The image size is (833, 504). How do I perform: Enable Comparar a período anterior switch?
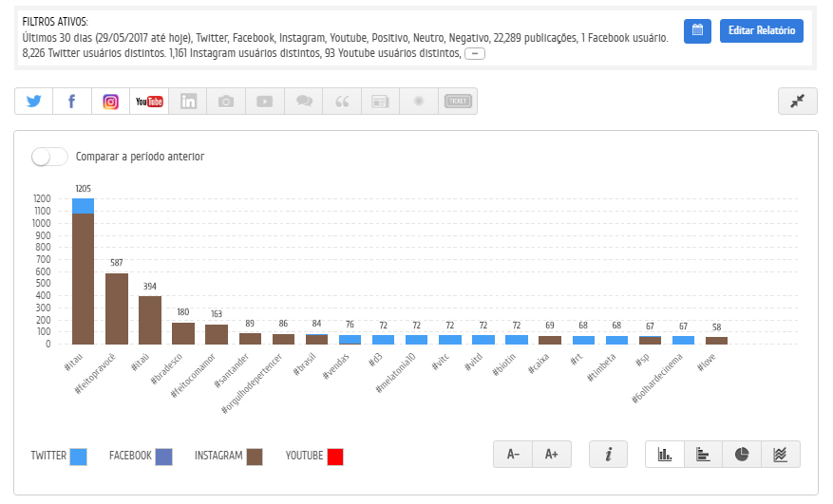pos(49,157)
